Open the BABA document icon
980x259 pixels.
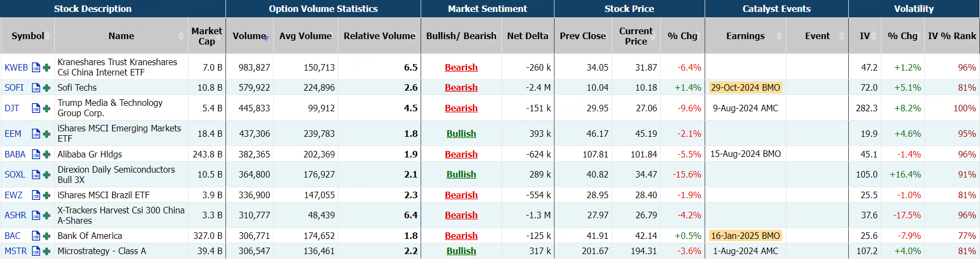click(x=36, y=154)
